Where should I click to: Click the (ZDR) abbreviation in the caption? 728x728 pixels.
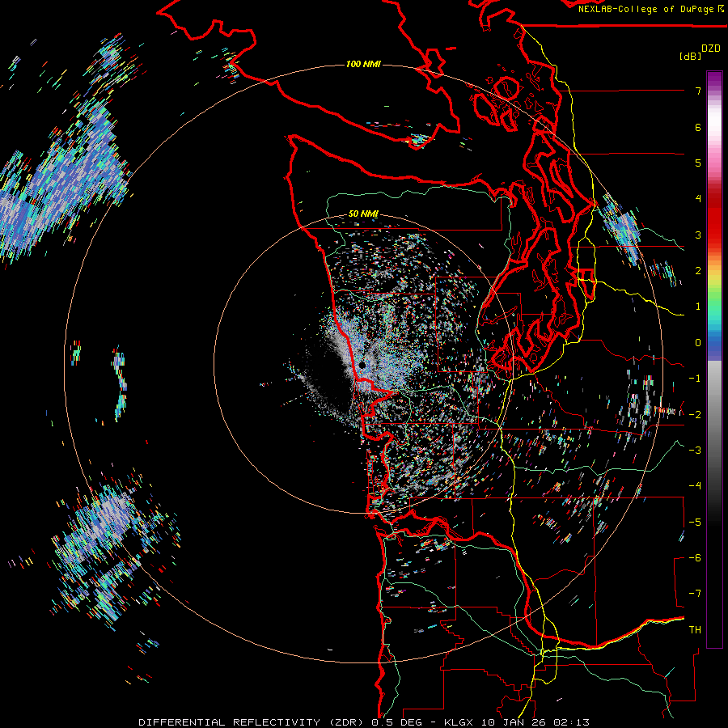click(x=346, y=722)
